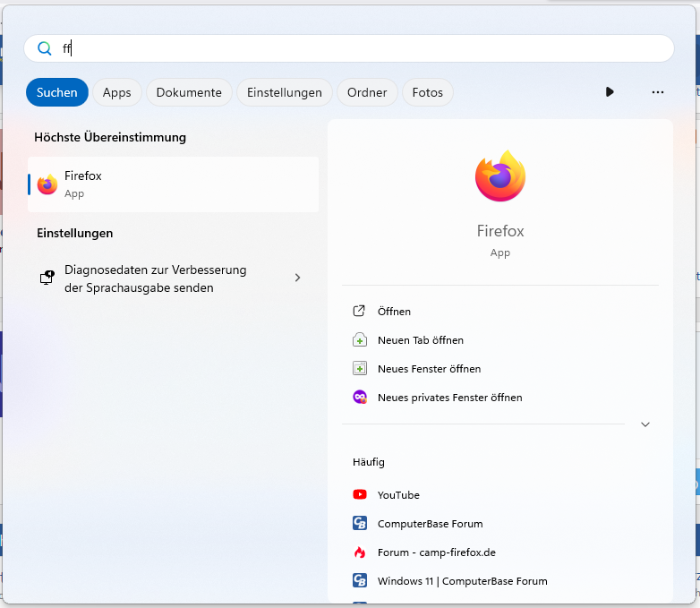Click the new window icon

360,369
